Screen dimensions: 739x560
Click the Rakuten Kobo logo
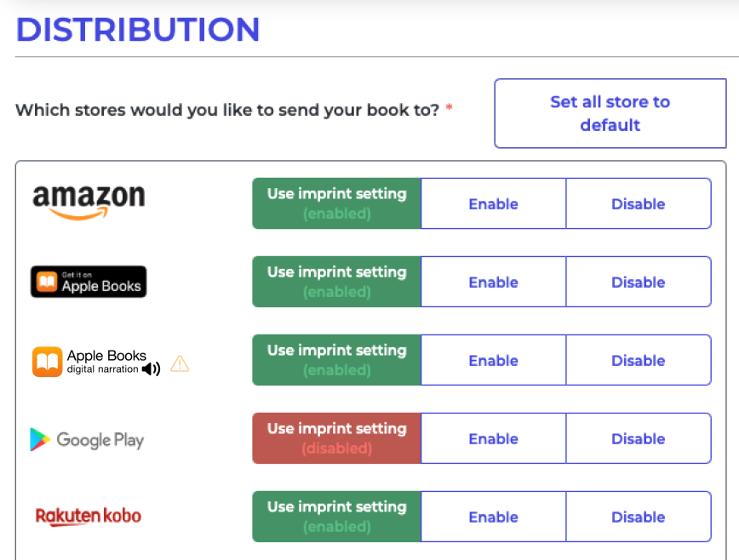(88, 517)
